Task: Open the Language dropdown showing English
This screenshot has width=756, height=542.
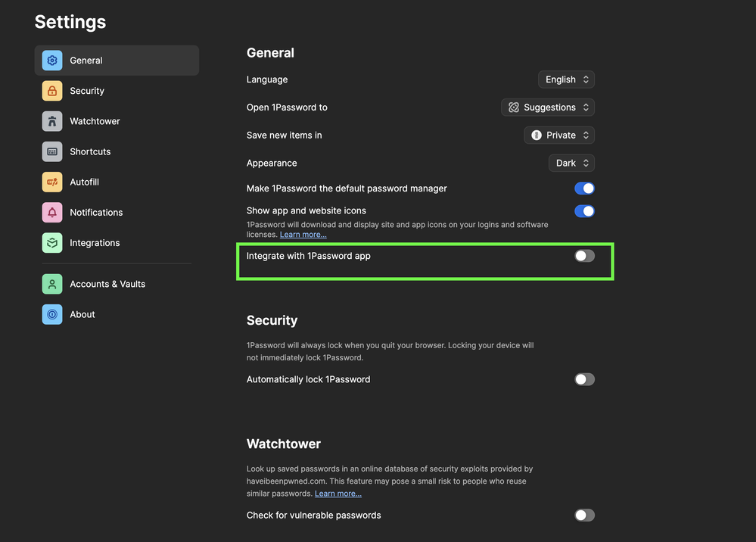Action: [x=566, y=79]
